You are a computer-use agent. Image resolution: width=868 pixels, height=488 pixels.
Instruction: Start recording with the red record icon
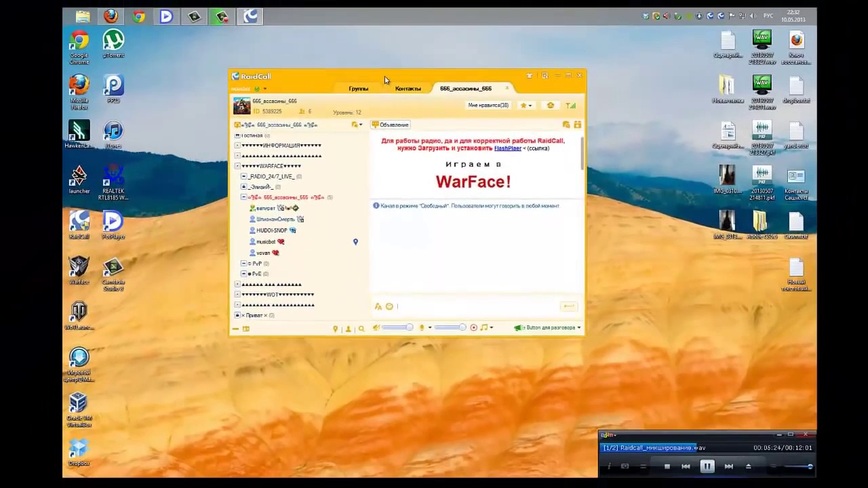coord(473,328)
